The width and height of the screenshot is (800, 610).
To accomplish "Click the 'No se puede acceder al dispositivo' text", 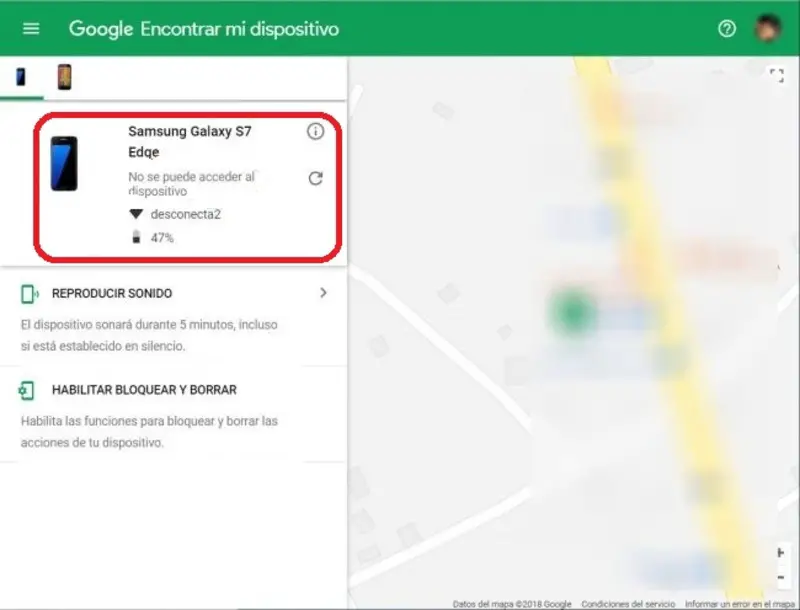I will pyautogui.click(x=191, y=184).
